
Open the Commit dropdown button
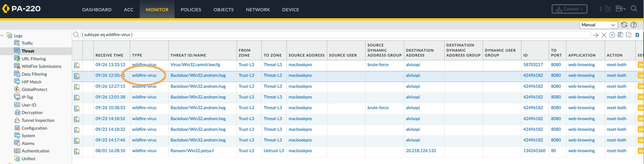tap(569, 9)
